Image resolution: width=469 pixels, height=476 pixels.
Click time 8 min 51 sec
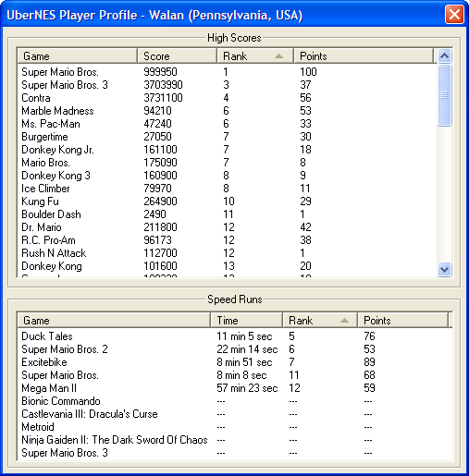(244, 362)
